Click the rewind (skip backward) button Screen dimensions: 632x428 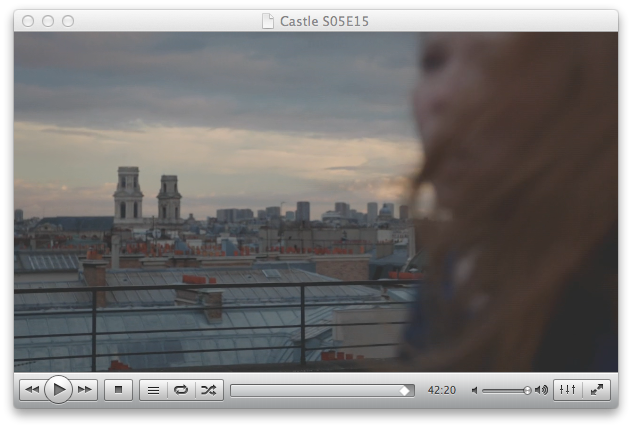click(31, 390)
